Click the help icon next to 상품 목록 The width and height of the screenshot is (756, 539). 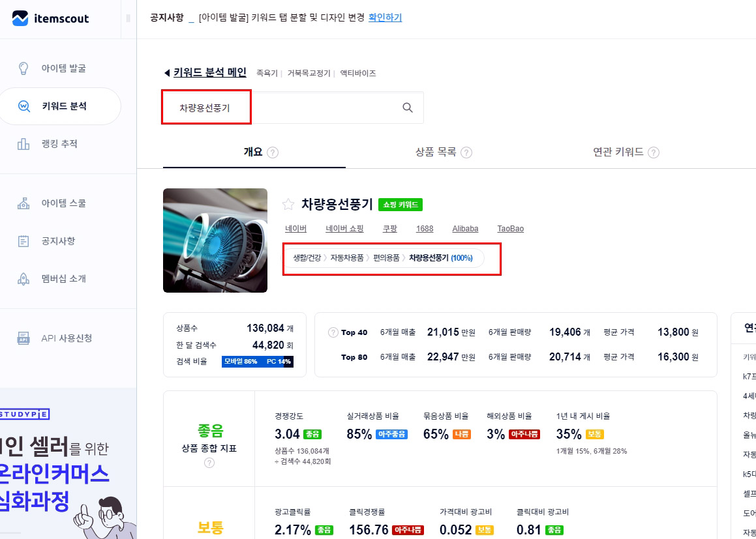tap(466, 153)
